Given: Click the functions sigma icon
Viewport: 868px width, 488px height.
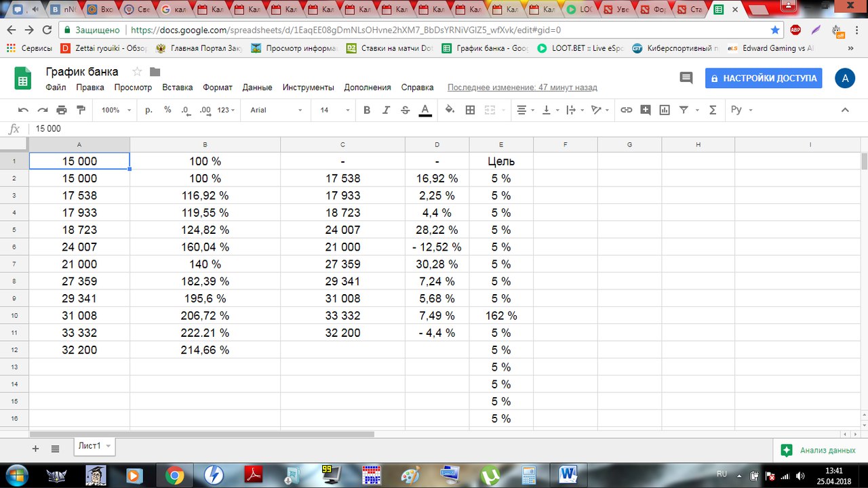Looking at the screenshot, I should coord(713,110).
